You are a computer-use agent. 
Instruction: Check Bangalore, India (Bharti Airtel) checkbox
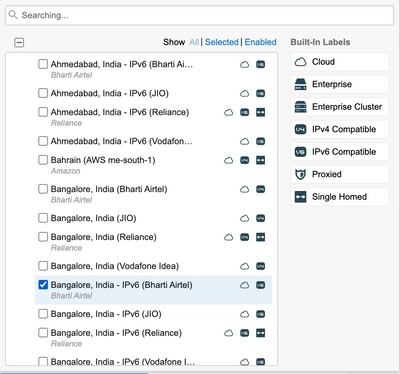point(43,189)
